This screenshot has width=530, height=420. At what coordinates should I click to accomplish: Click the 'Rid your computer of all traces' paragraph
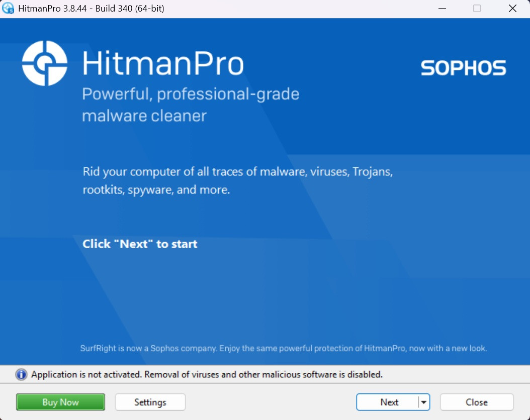point(238,181)
